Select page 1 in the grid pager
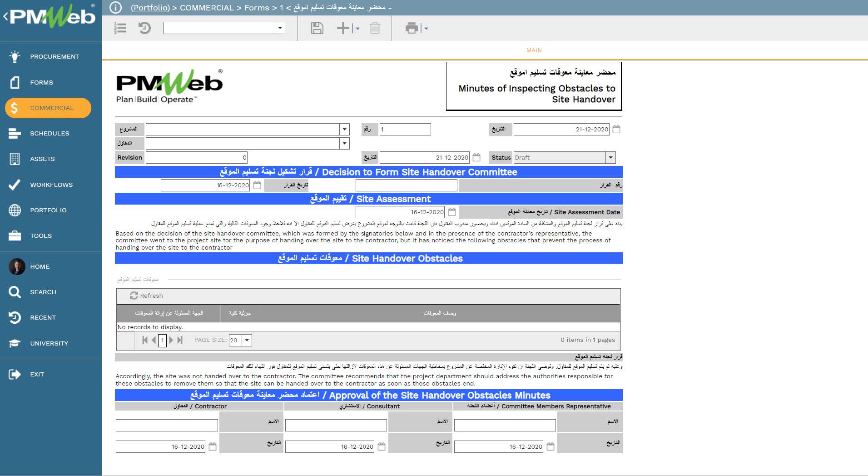 click(x=162, y=340)
